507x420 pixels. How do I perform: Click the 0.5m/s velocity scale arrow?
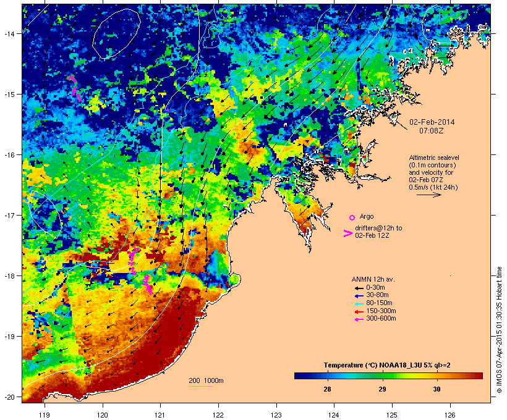(x=428, y=195)
